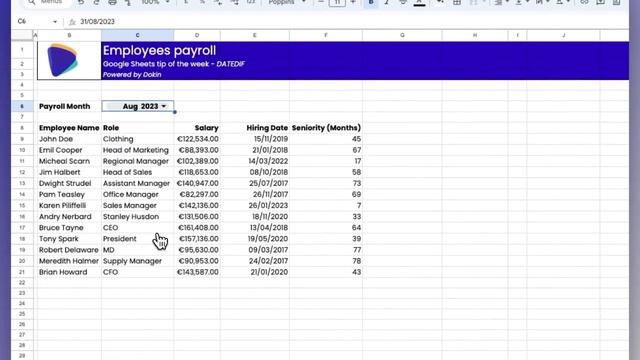Select row 8 header
The width and height of the screenshot is (640, 360).
click(x=22, y=128)
